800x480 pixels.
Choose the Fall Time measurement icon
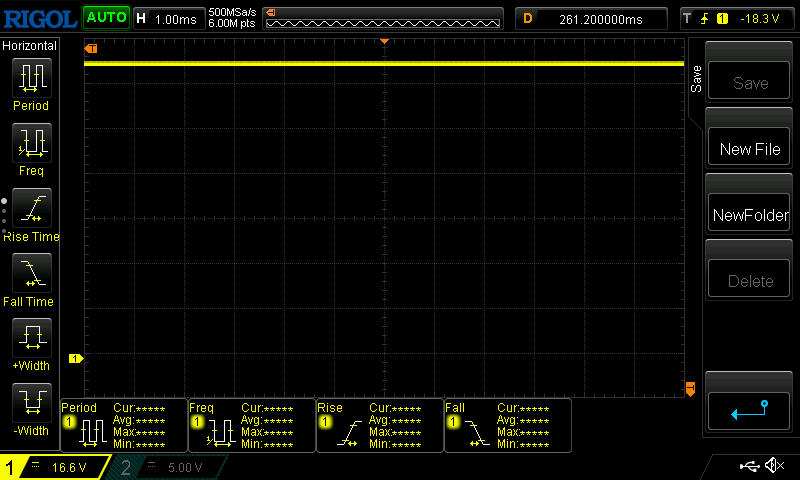tap(31, 274)
